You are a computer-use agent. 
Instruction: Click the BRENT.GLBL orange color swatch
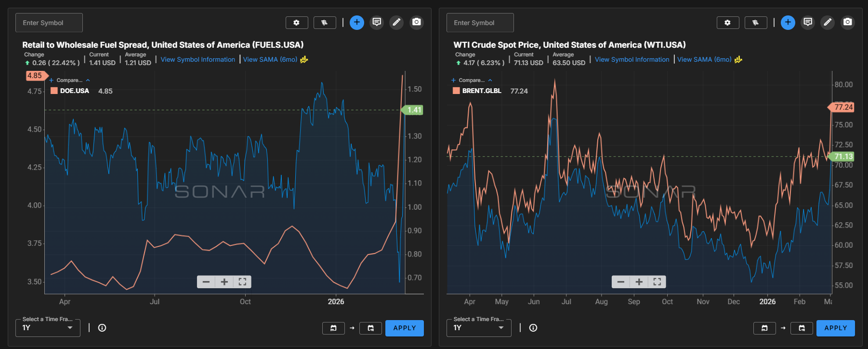(456, 91)
